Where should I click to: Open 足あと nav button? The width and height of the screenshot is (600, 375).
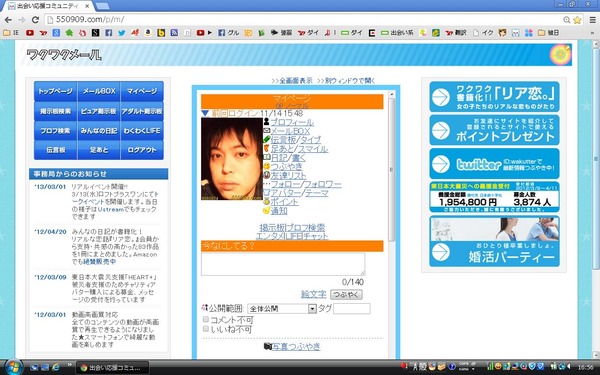tap(99, 150)
